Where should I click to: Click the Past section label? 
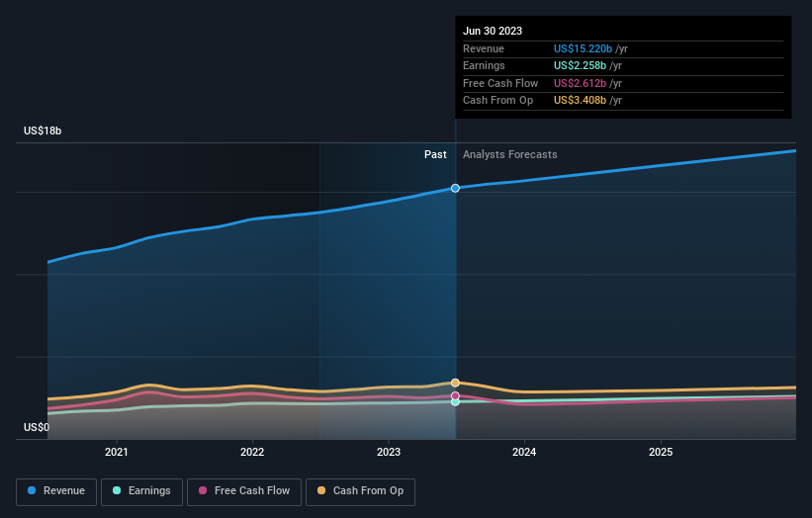click(435, 154)
